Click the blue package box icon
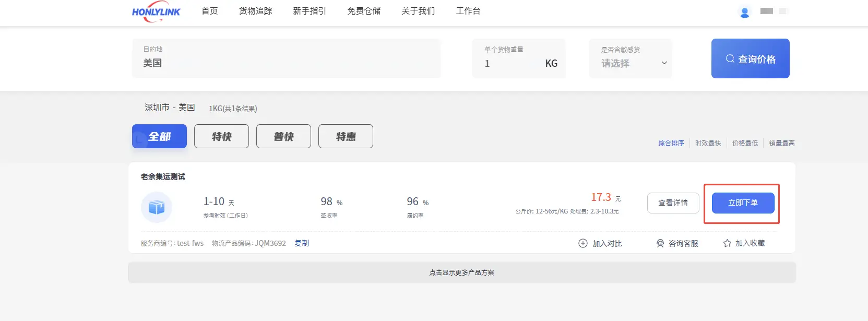Image resolution: width=868 pixels, height=321 pixels. tap(157, 207)
